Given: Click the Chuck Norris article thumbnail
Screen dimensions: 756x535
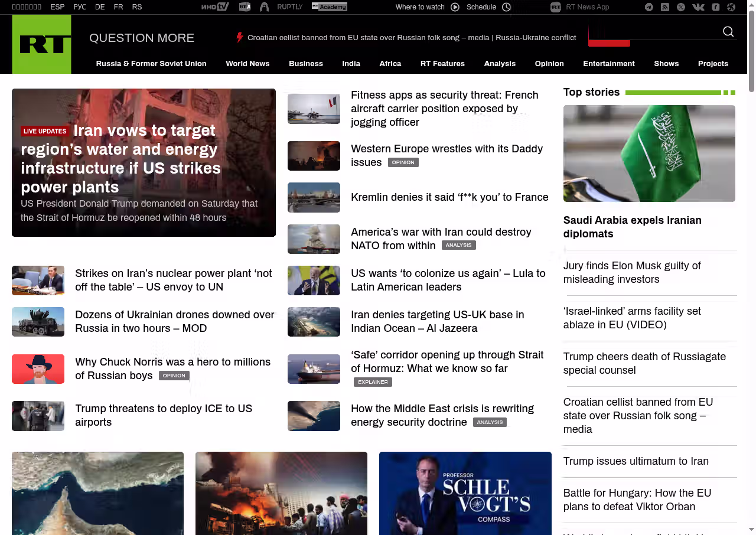Looking at the screenshot, I should (38, 369).
